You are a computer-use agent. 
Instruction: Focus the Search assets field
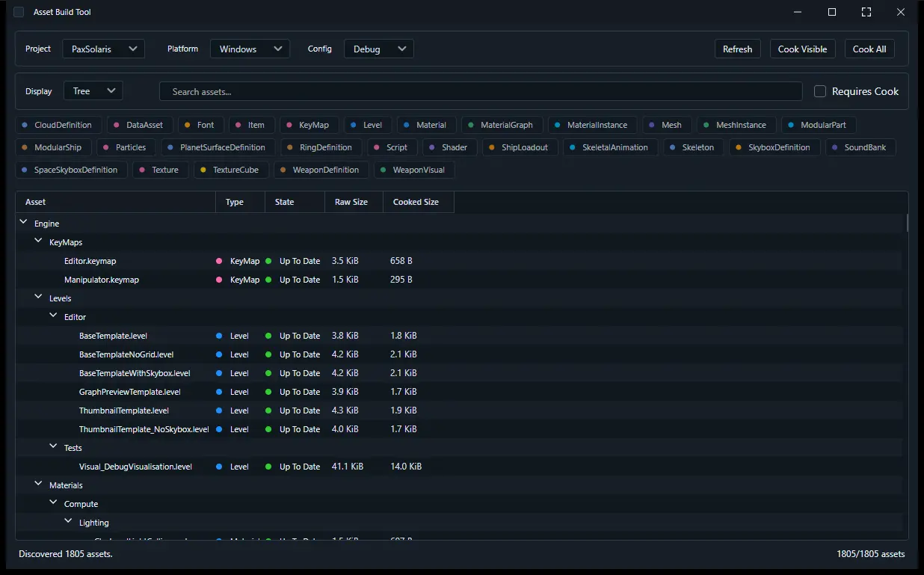pos(481,91)
